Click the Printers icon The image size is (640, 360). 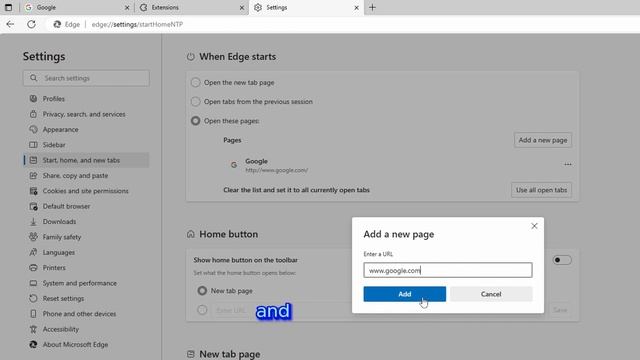[x=33, y=268]
